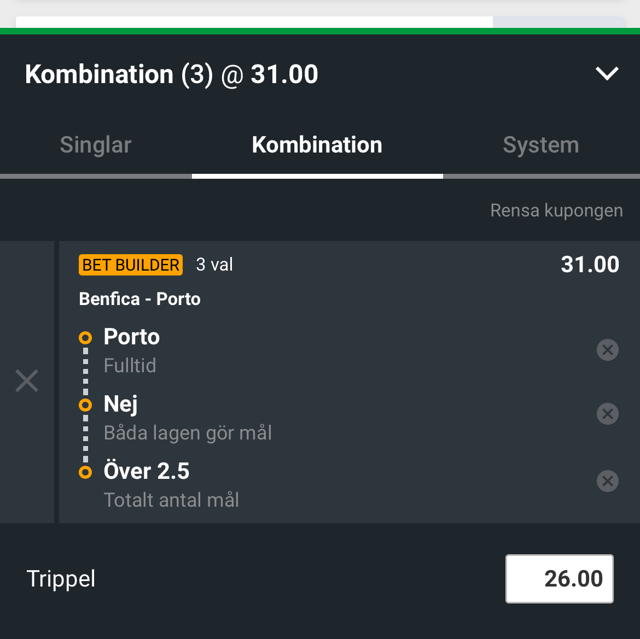Click the orange BET BUILDER badge
The width and height of the screenshot is (640, 639).
coord(131,265)
